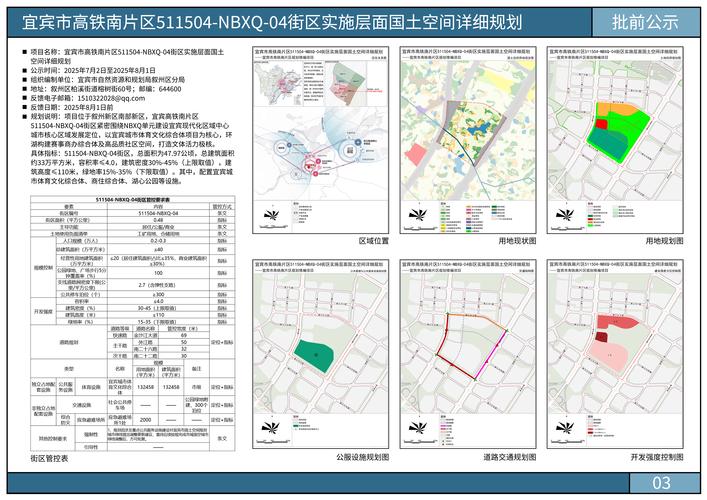Click the road width value 30

tap(184, 356)
